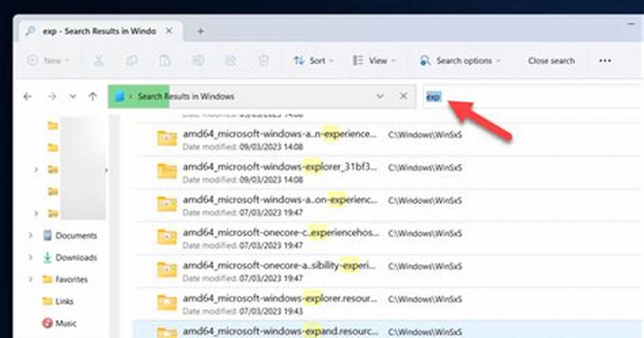Go back with the left arrow
Screen dimensions: 644x338
[x=27, y=96]
